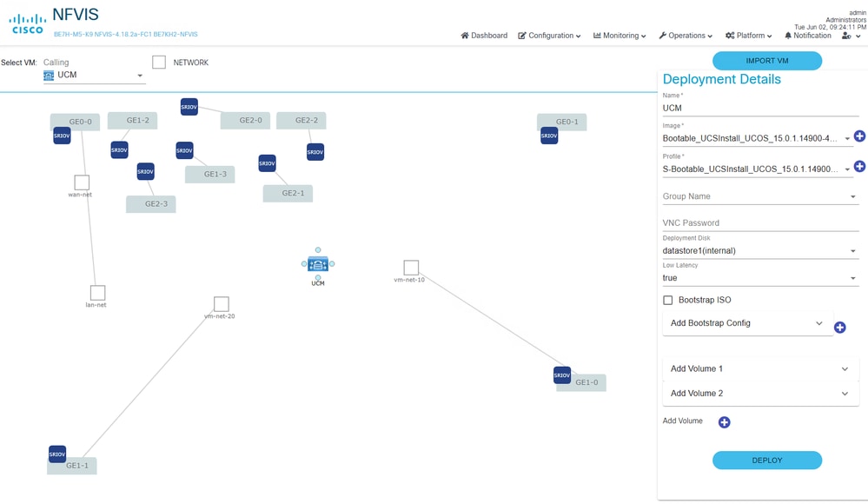Open the user account icon menu
This screenshot has height=504, width=868.
point(851,36)
